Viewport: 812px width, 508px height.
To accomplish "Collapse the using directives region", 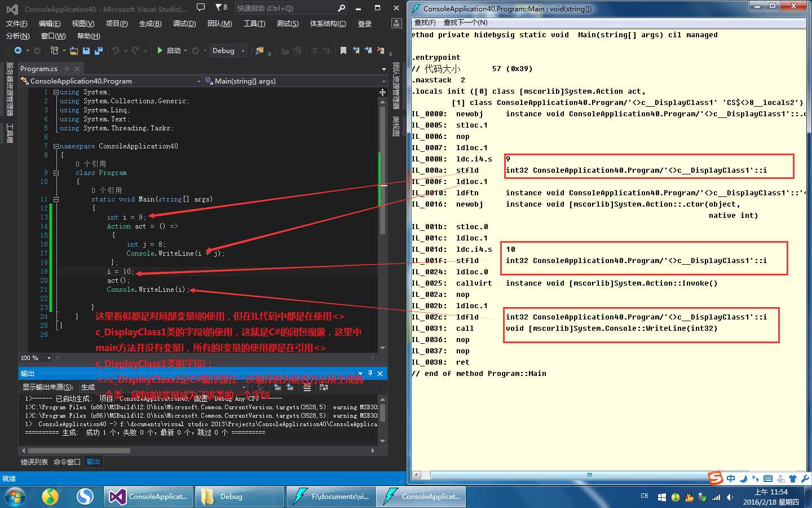I will 56,92.
